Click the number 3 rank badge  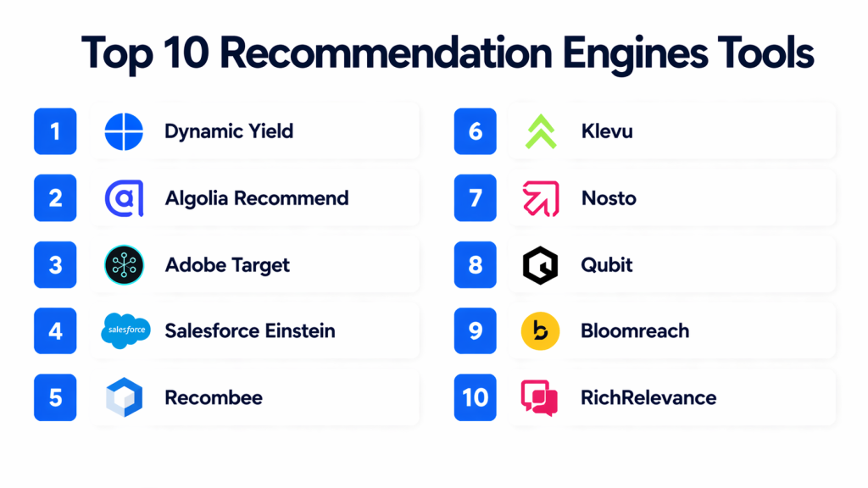(55, 264)
